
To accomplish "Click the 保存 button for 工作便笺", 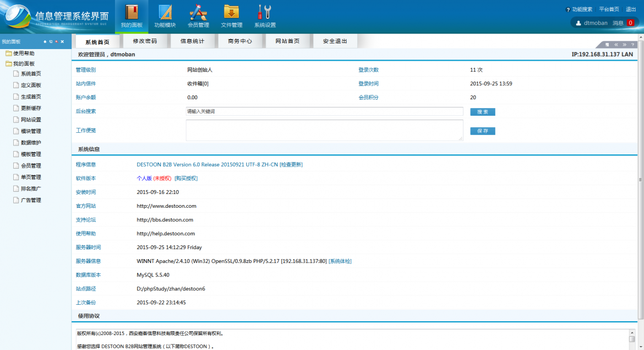I will [x=482, y=131].
